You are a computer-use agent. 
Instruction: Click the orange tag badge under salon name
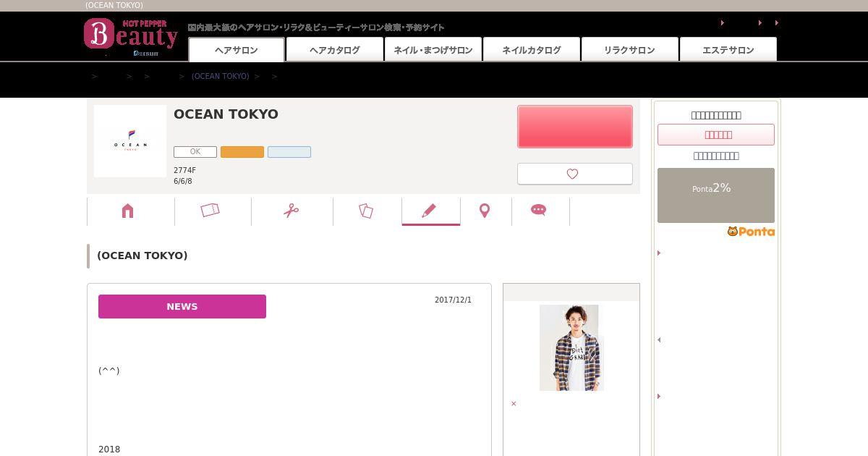point(242,152)
